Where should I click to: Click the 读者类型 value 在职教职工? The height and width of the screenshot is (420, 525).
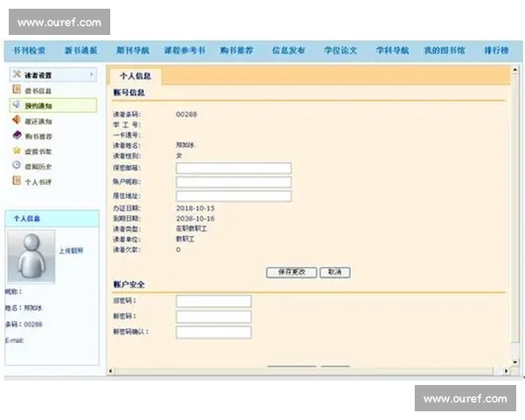192,229
